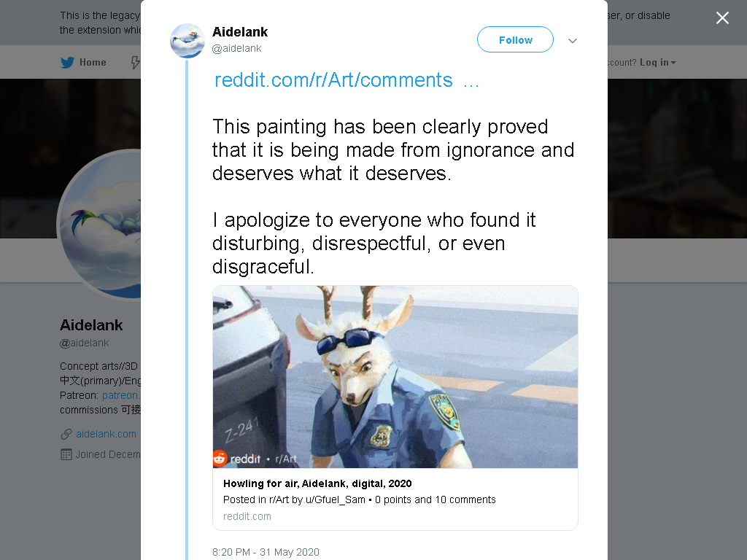Open the Howling for air card title

point(317,483)
